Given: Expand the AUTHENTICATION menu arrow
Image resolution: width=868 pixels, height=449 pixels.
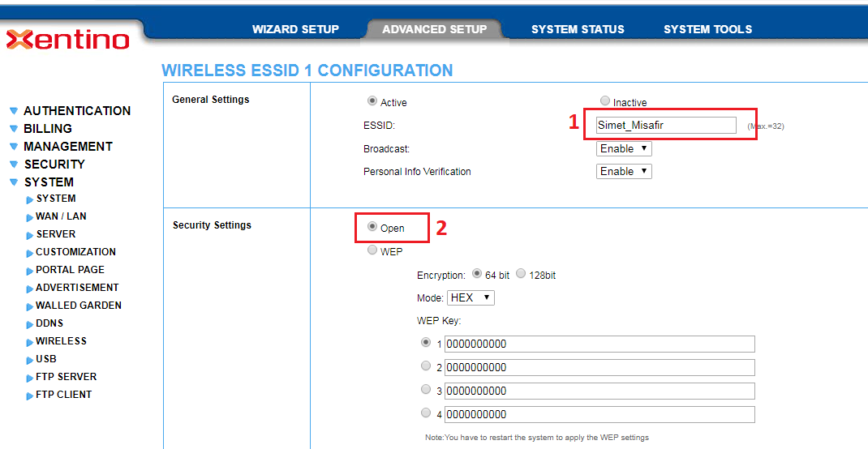Looking at the screenshot, I should 14,111.
